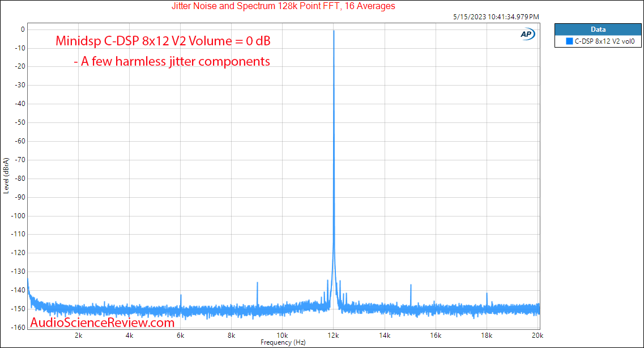Image resolution: width=644 pixels, height=348 pixels.
Task: Click the "5/15/2023 10:41:34.979 PM" timestamp
Action: (x=496, y=17)
